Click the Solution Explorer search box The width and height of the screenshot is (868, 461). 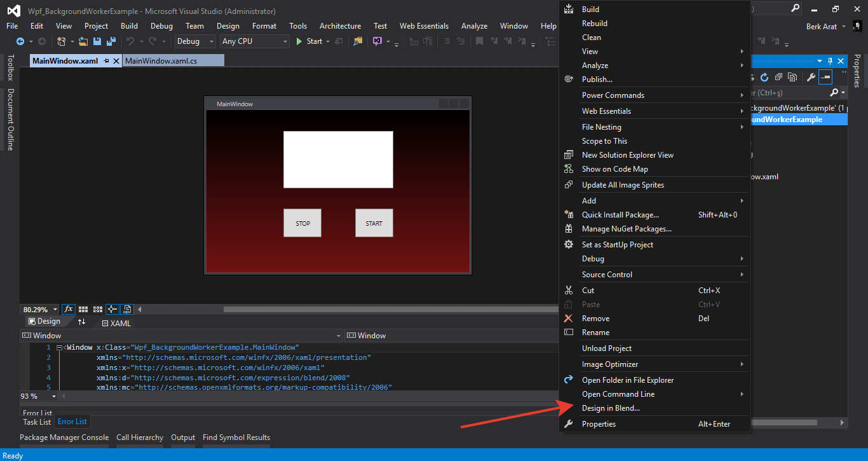794,93
